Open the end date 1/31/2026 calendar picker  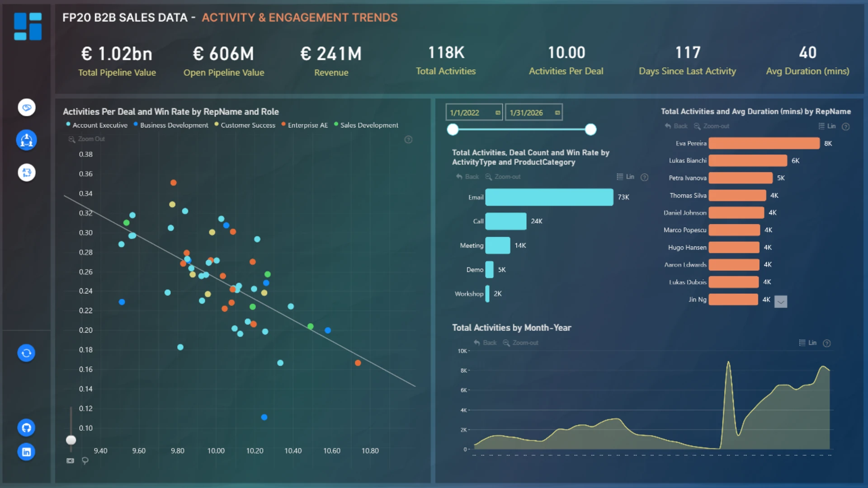pyautogui.click(x=557, y=113)
